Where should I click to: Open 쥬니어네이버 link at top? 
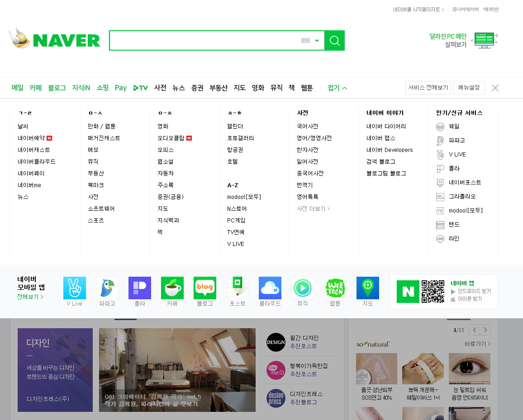tap(465, 9)
